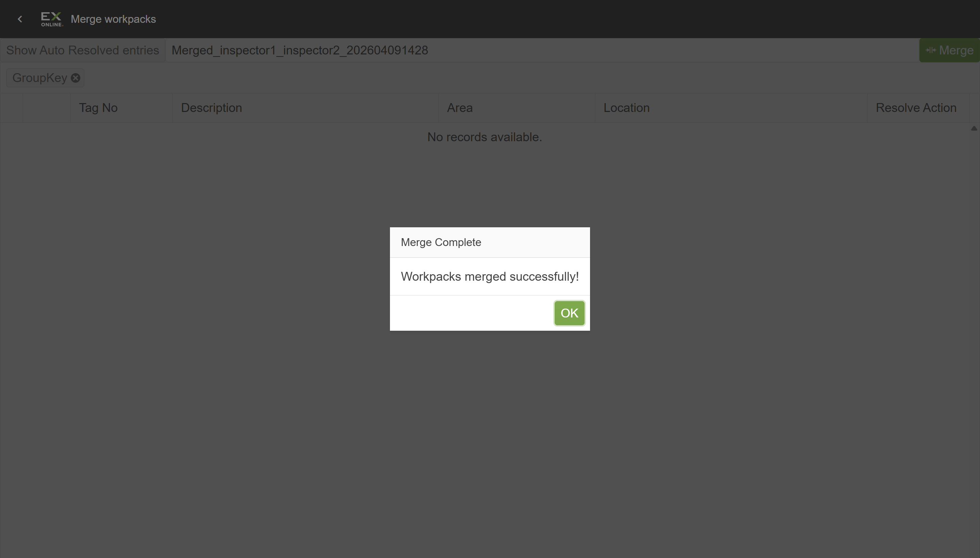Image resolution: width=980 pixels, height=558 pixels.
Task: Click the EX Online logo
Action: click(x=52, y=19)
